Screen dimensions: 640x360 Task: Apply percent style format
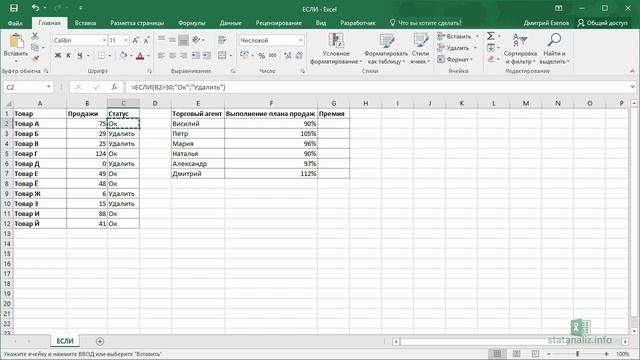pyautogui.click(x=262, y=56)
